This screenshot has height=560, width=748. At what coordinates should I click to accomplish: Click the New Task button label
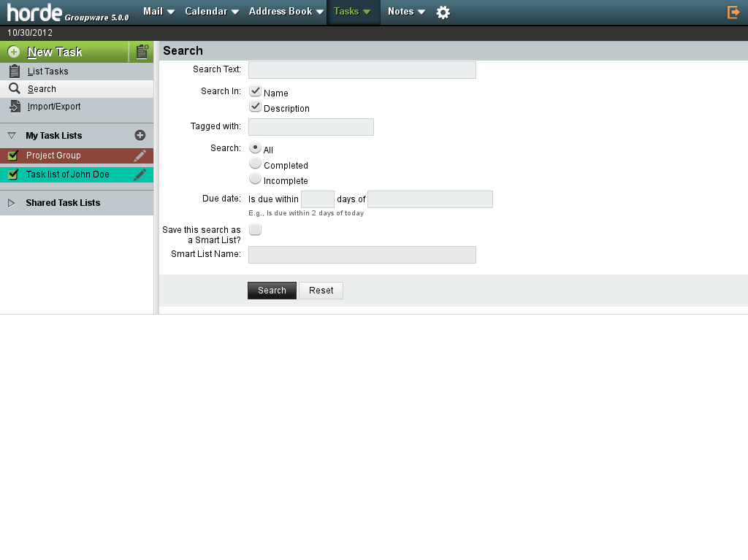click(x=55, y=52)
